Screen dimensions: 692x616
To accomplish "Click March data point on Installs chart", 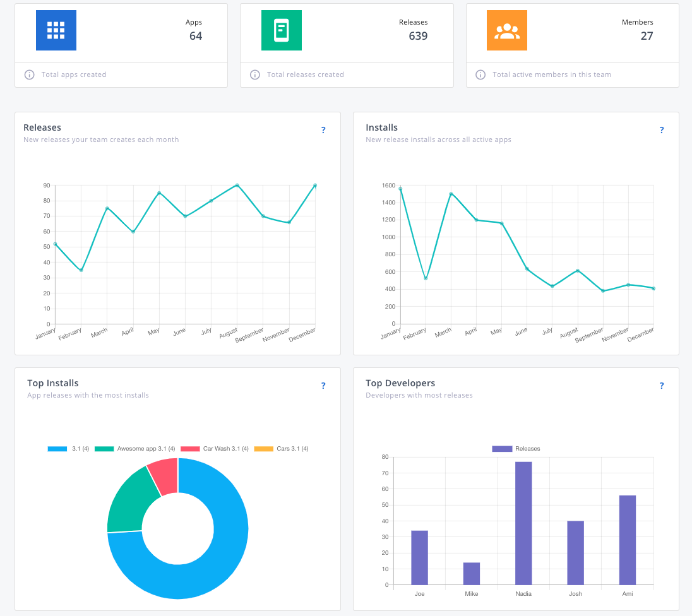I will point(451,194).
